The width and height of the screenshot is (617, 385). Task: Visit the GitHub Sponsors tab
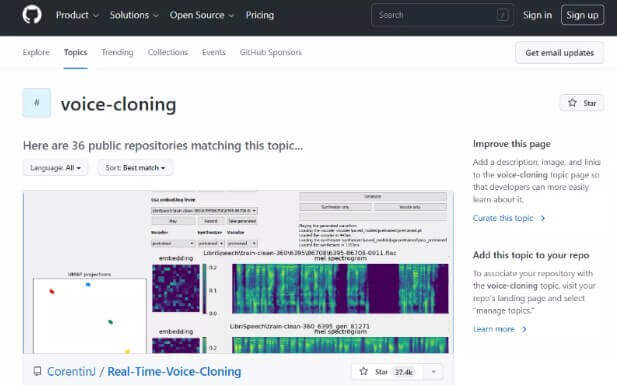[271, 52]
